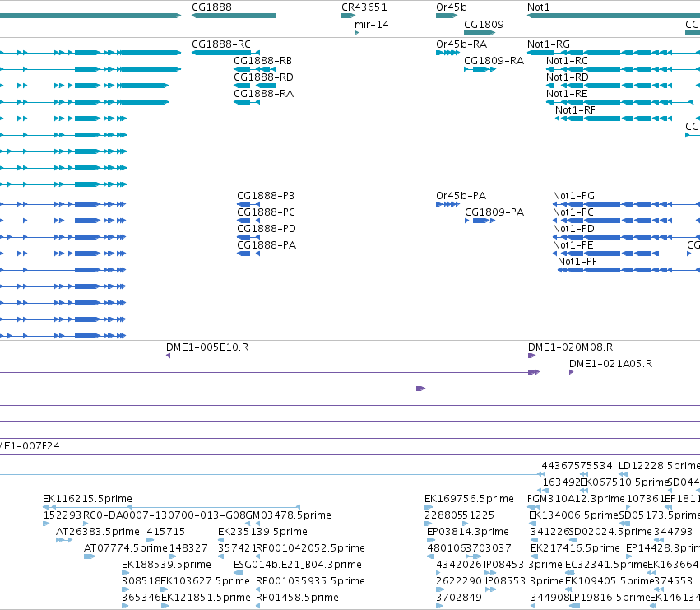This screenshot has height=610, width=700.
Task: Select the CG1809 gene bar
Action: tap(480, 33)
